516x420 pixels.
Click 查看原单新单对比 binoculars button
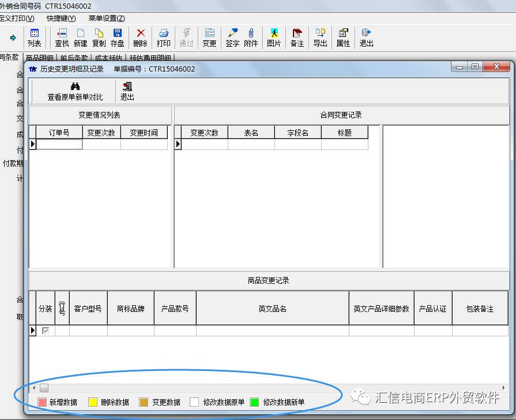click(75, 92)
